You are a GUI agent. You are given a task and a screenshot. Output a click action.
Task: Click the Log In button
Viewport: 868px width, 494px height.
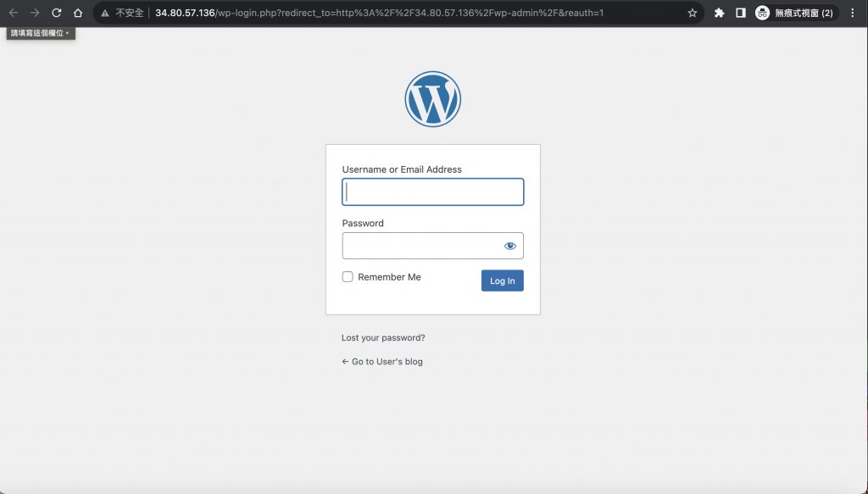point(502,280)
